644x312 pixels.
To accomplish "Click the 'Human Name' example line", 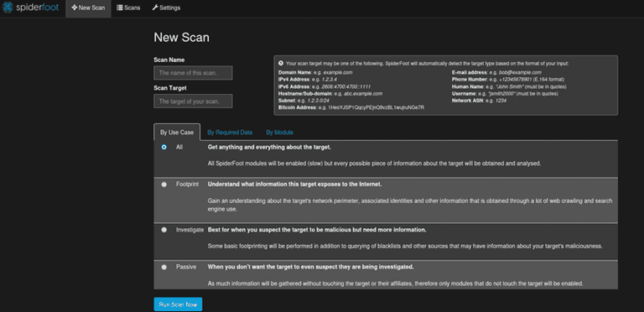I will tap(509, 86).
